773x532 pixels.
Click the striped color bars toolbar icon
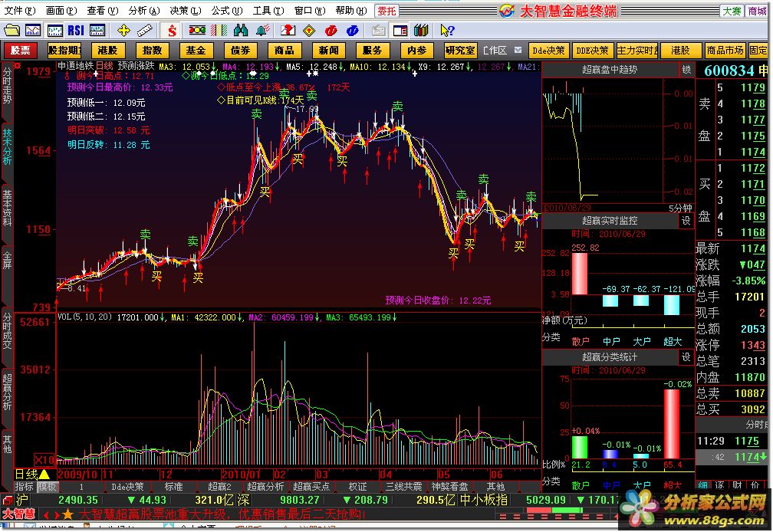pos(219,31)
